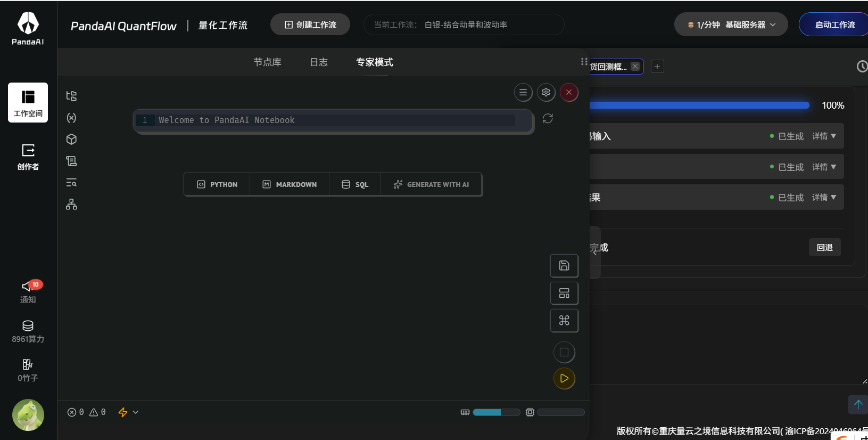Stop notebook execution
The image size is (868, 440).
(564, 352)
